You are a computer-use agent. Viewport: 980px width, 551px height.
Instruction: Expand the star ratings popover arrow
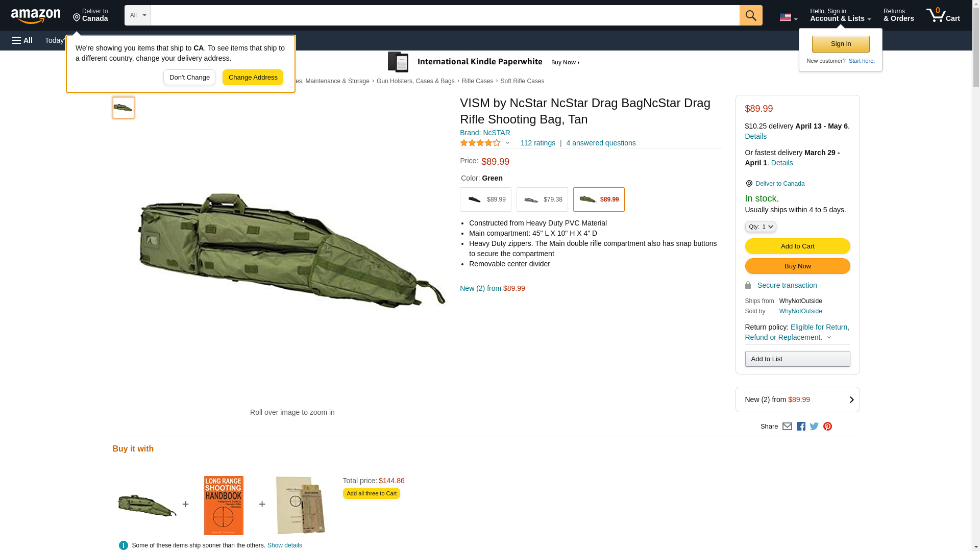point(507,143)
